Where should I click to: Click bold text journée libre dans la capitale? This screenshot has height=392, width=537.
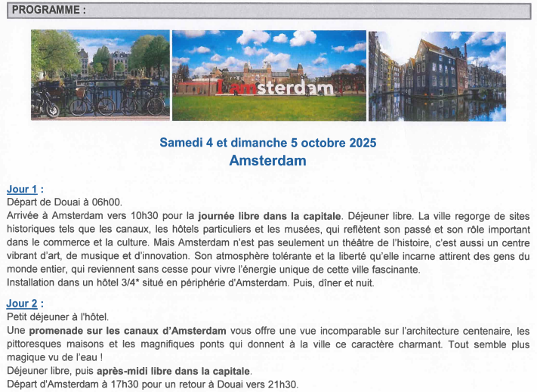point(270,216)
